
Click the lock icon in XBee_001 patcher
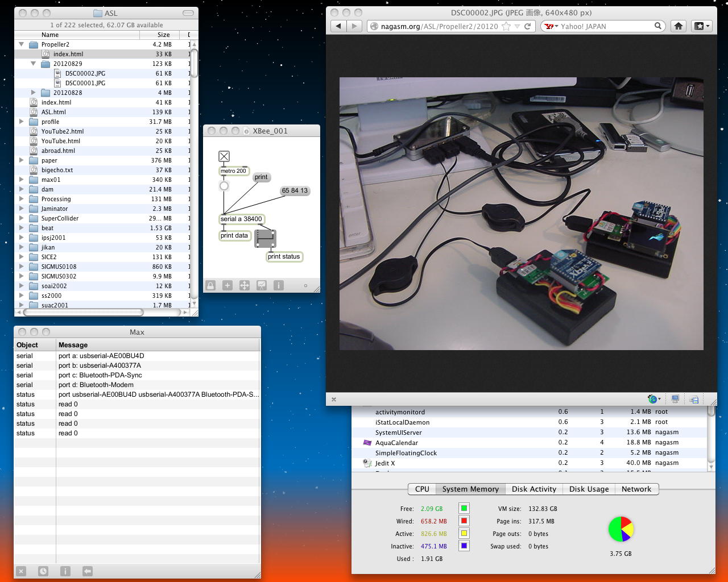pos(210,285)
